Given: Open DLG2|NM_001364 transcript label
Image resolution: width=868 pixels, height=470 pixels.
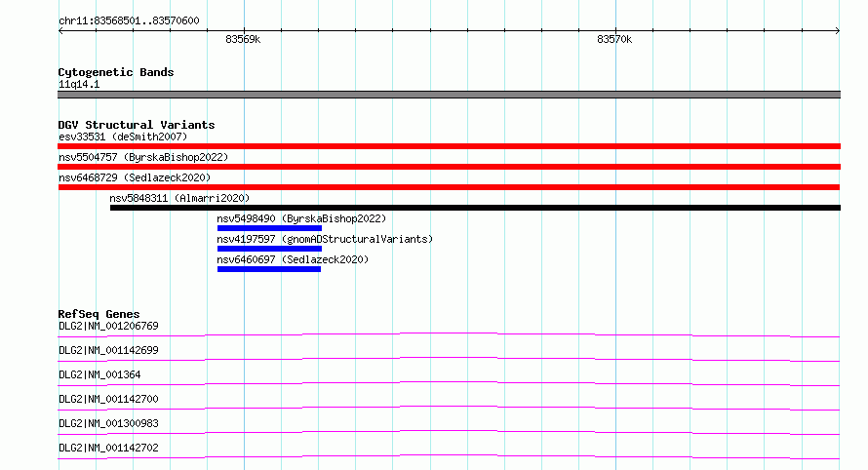Looking at the screenshot, I should coord(99,374).
